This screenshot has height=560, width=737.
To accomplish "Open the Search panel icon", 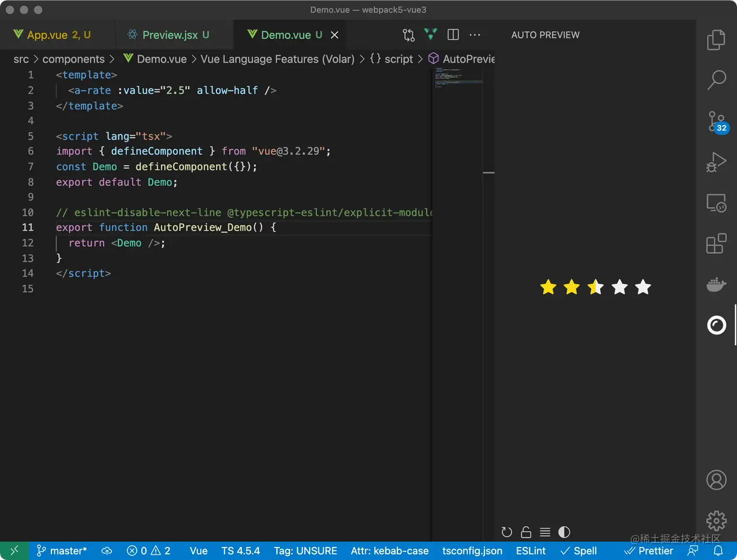I will (716, 80).
